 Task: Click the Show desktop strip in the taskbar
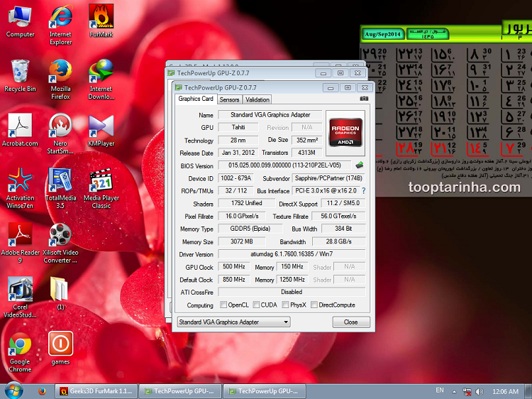click(528, 391)
